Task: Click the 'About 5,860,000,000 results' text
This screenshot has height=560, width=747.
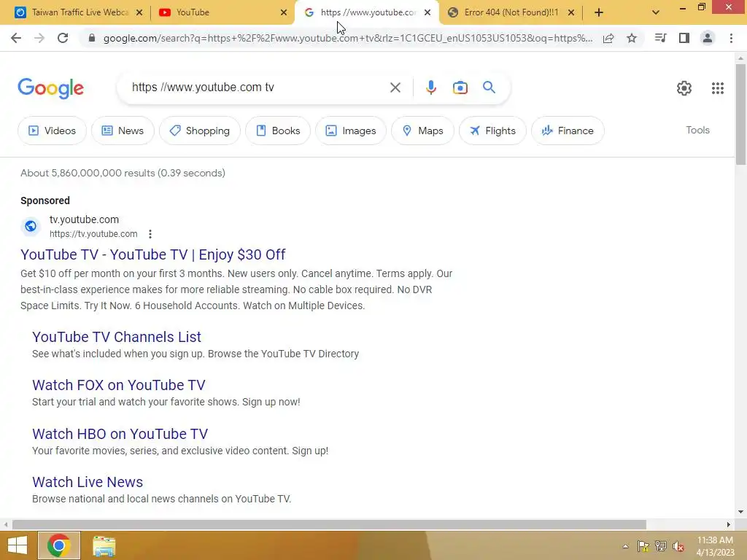Action: pos(88,173)
